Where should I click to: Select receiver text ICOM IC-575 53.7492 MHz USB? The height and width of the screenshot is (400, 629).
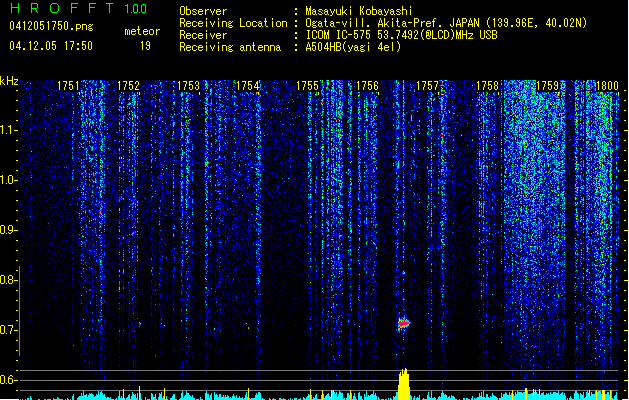point(401,35)
